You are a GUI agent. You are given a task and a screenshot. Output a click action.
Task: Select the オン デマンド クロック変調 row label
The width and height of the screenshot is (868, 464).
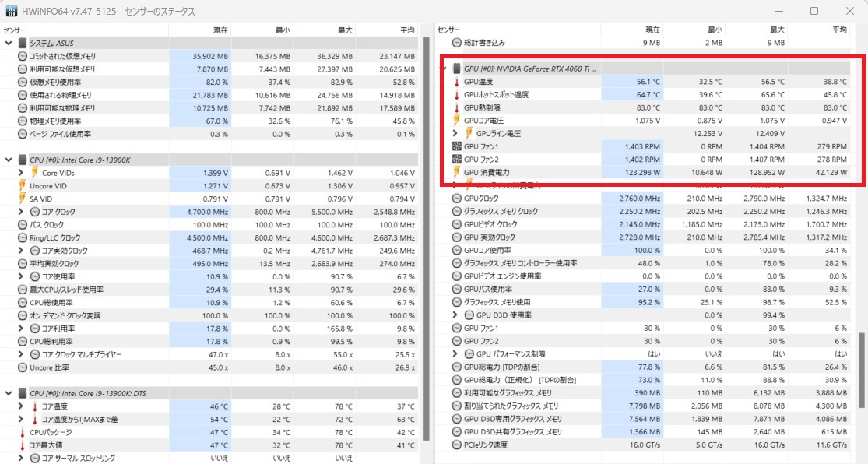pos(65,315)
